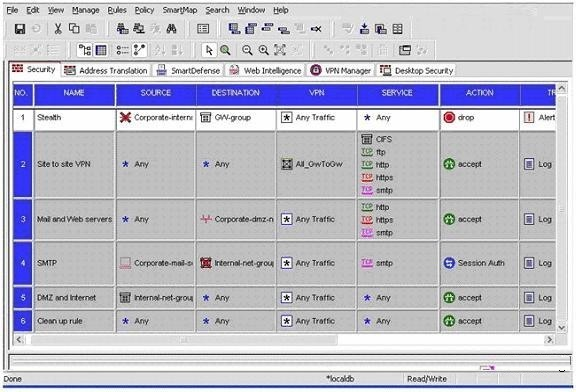Click the NAME column header
This screenshot has height=392, width=576.
[74, 94]
